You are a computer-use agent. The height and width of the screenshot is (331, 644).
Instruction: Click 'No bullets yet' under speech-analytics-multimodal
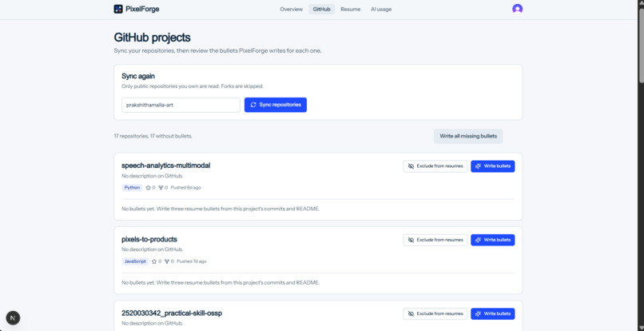coord(221,209)
